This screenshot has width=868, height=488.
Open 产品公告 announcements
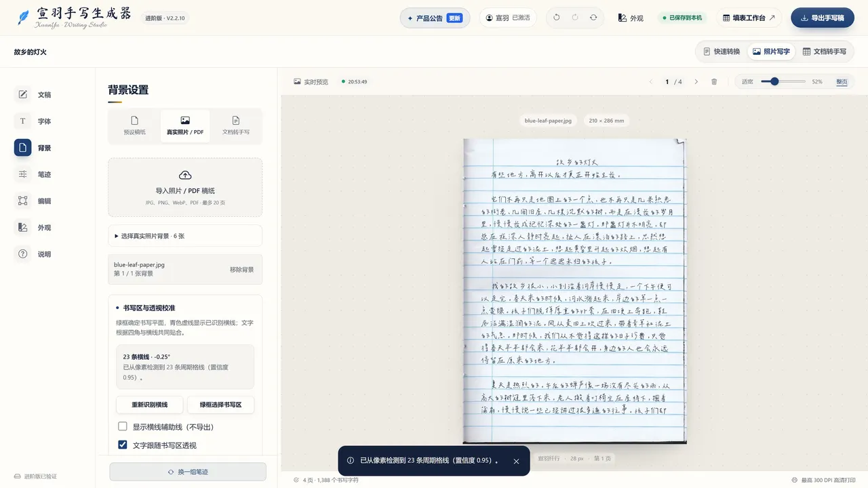(435, 18)
